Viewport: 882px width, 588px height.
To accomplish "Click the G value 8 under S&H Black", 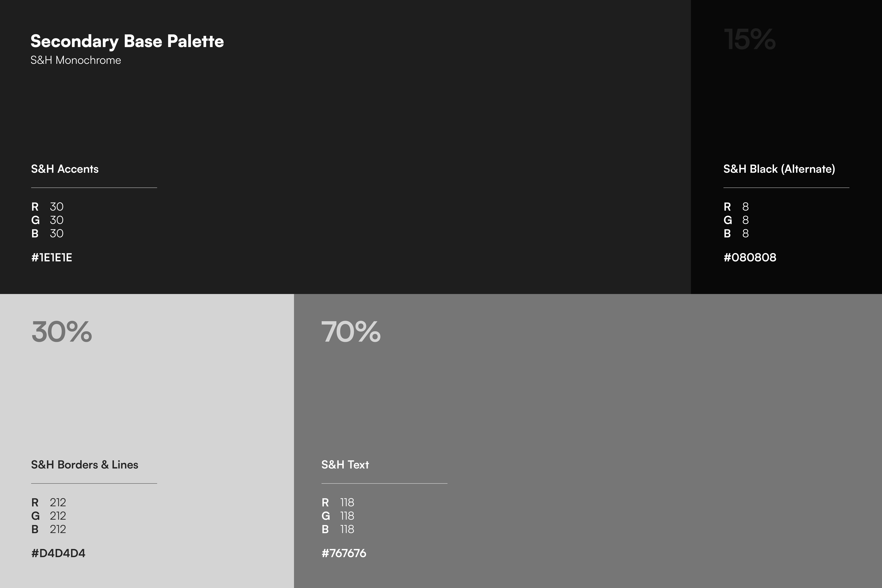I will pos(745,220).
